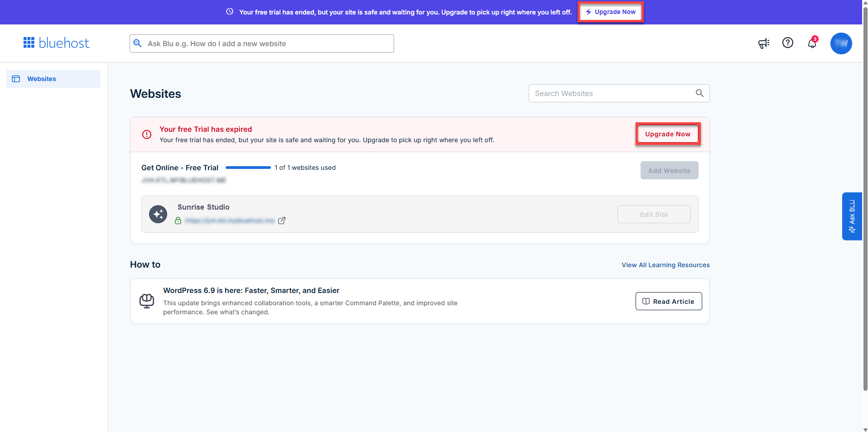Click the Add Website button

(x=669, y=170)
